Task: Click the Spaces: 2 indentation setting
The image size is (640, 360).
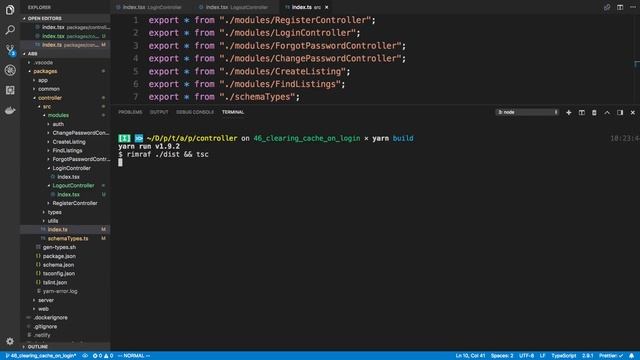Action: coord(502,356)
